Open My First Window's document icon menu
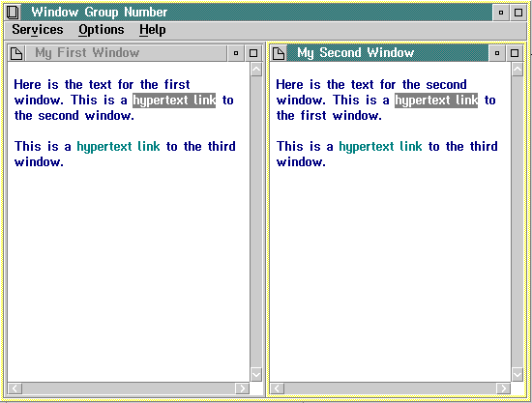The width and height of the screenshot is (532, 403). tap(16, 53)
